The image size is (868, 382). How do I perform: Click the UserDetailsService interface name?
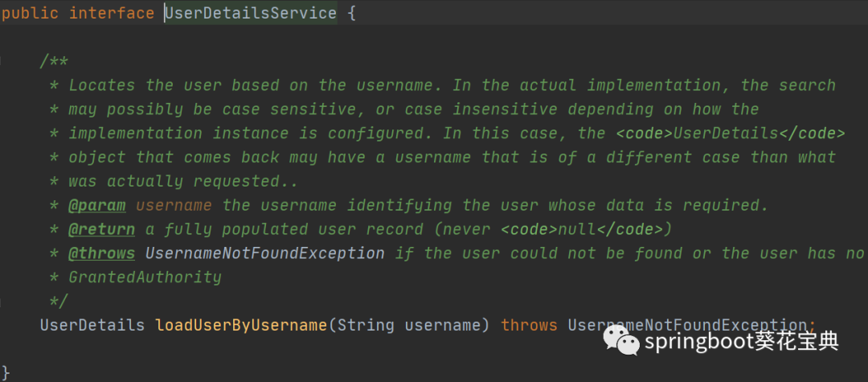pyautogui.click(x=251, y=13)
